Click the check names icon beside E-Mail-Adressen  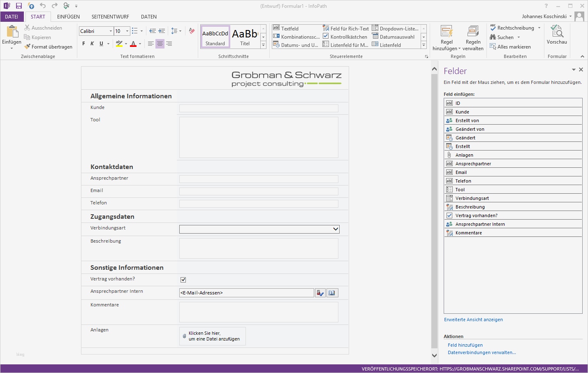pos(320,293)
